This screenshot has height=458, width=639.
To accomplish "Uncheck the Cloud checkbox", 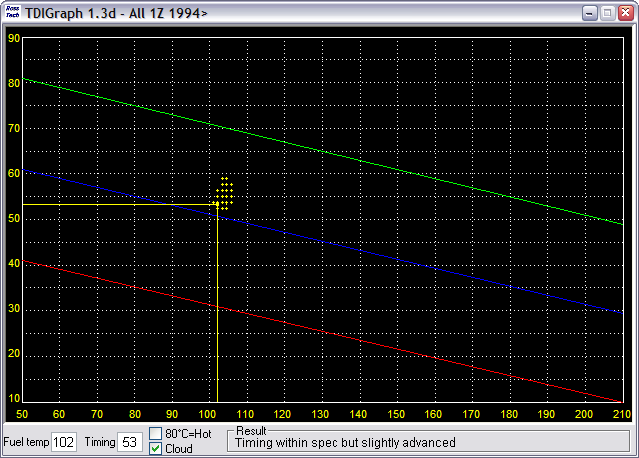I will [x=155, y=448].
